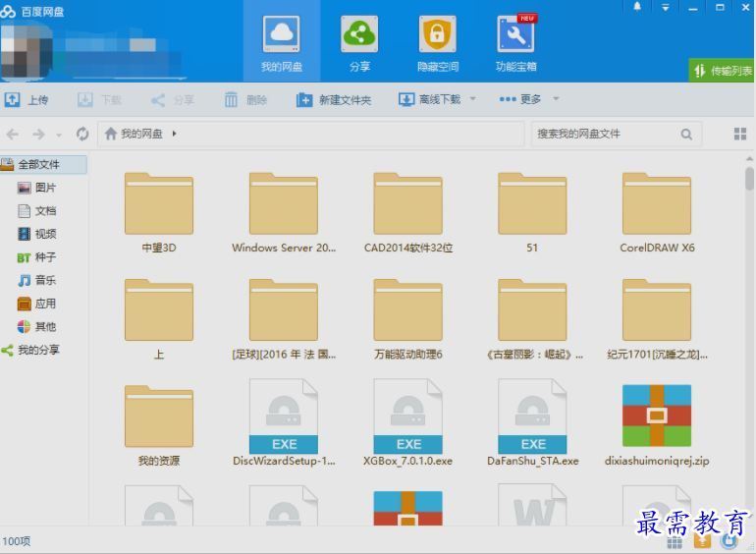Click the 离线下载 button

pyautogui.click(x=430, y=99)
